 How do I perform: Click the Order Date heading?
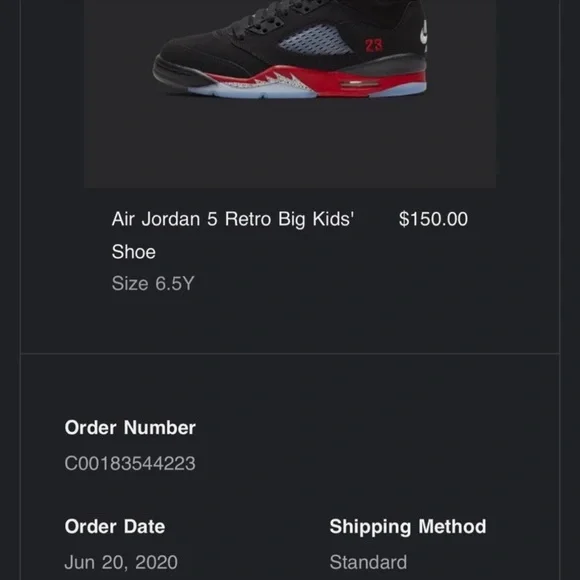(115, 526)
